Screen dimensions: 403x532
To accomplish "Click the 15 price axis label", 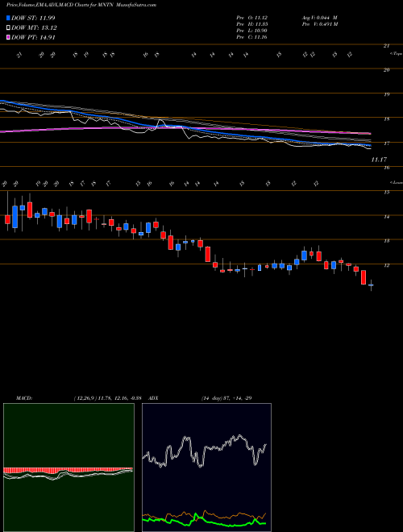I will pos(386,193).
